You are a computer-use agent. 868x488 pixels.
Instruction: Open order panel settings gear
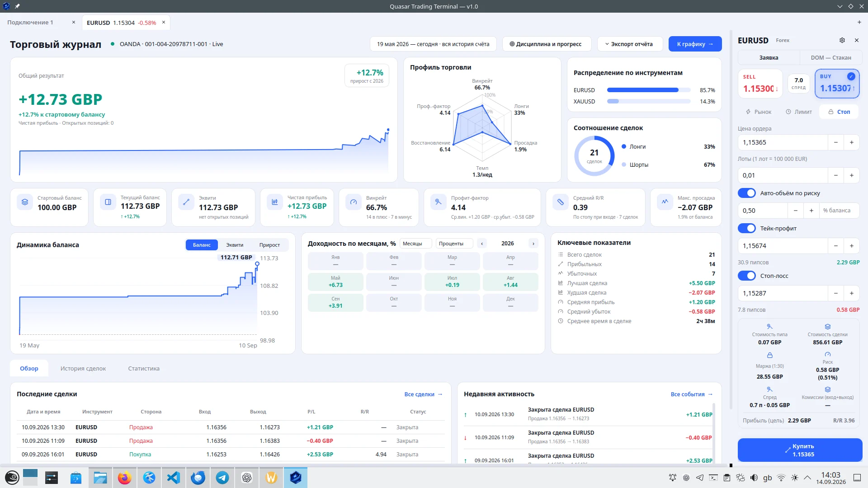(842, 40)
